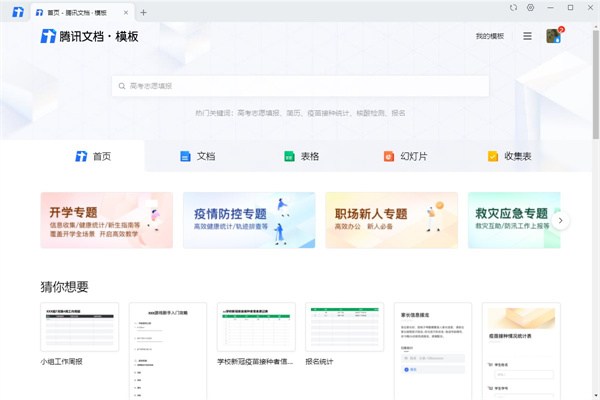Click the 猜你想要 heading
600x400 pixels.
click(64, 287)
